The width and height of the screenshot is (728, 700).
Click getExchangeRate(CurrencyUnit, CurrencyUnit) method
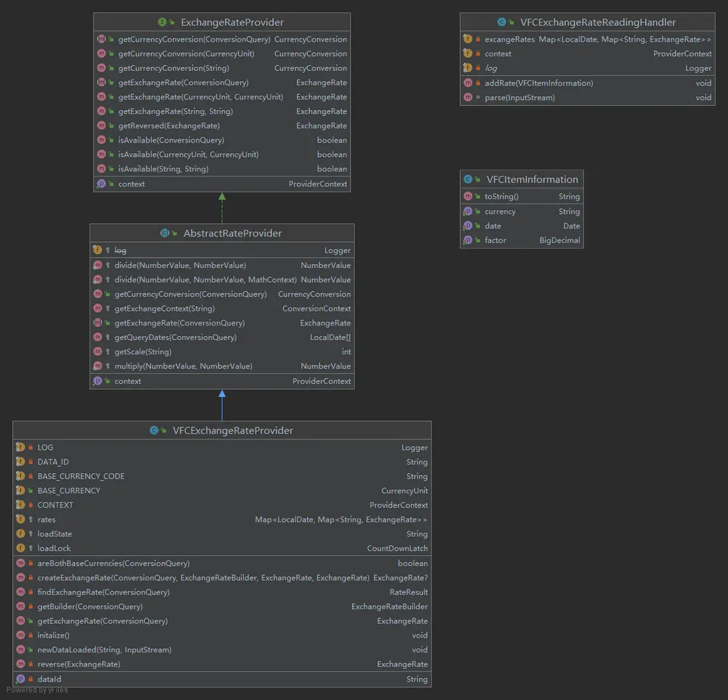222,97
